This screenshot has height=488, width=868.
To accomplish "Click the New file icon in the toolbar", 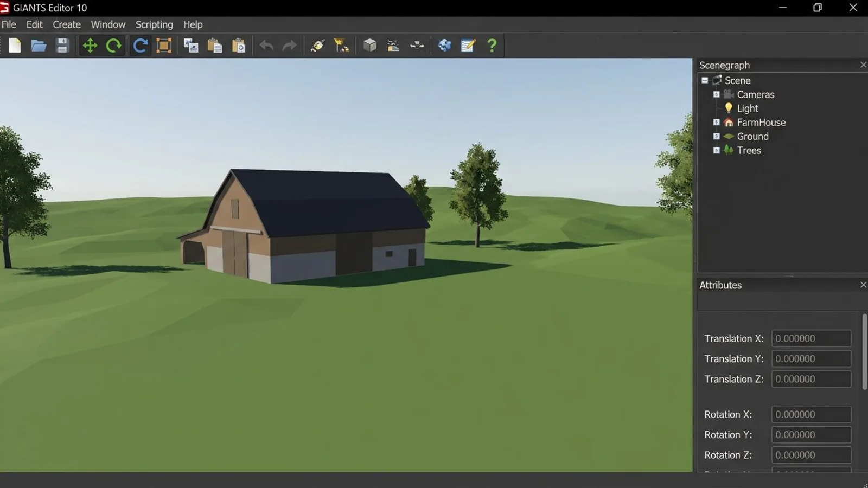I will point(15,46).
